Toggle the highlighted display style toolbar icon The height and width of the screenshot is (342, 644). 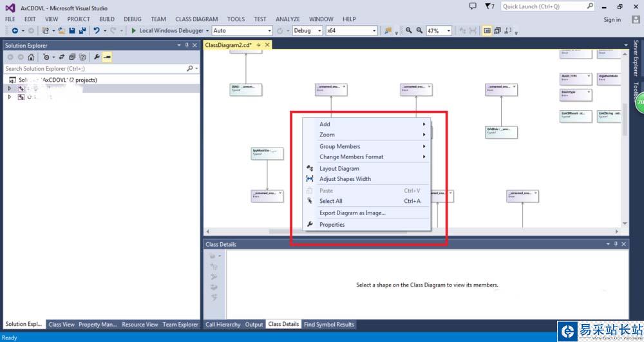(x=487, y=31)
